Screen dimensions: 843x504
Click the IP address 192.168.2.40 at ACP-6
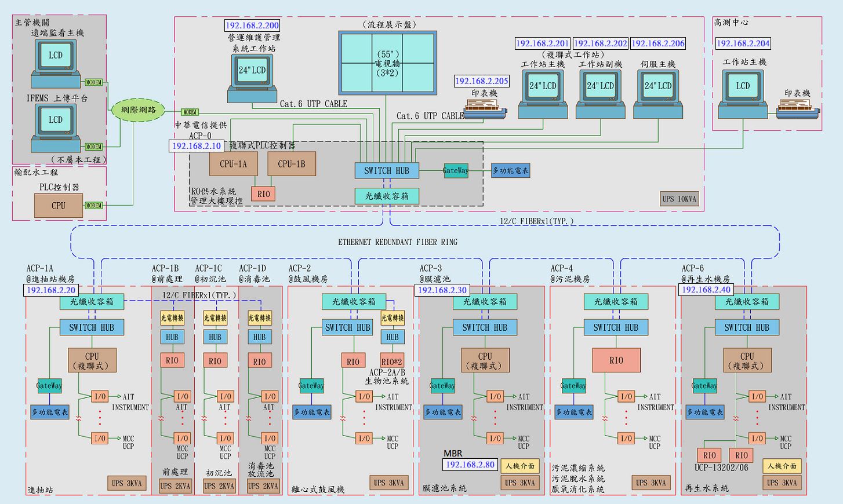706,290
